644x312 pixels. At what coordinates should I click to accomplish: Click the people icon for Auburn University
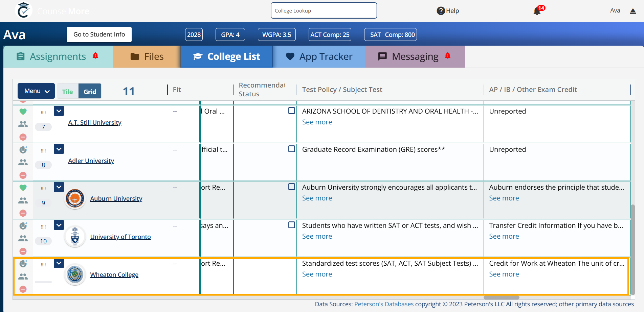click(23, 200)
